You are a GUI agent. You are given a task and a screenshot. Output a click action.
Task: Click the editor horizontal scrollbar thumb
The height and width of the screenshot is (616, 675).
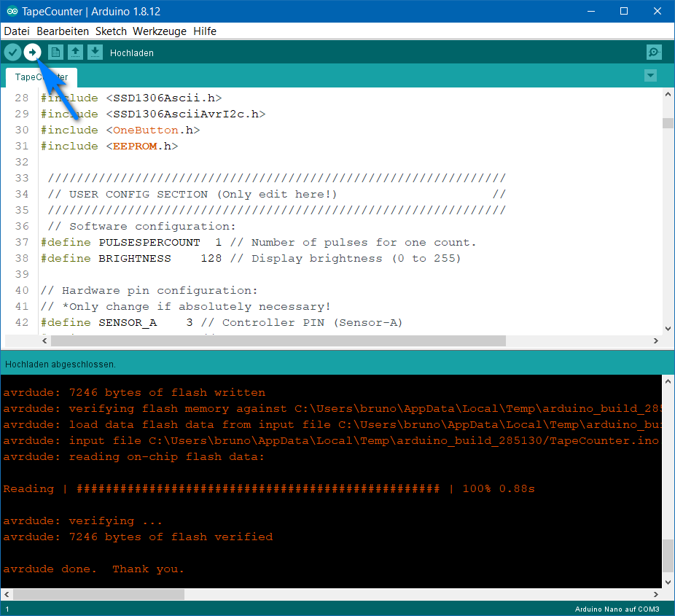tap(278, 341)
